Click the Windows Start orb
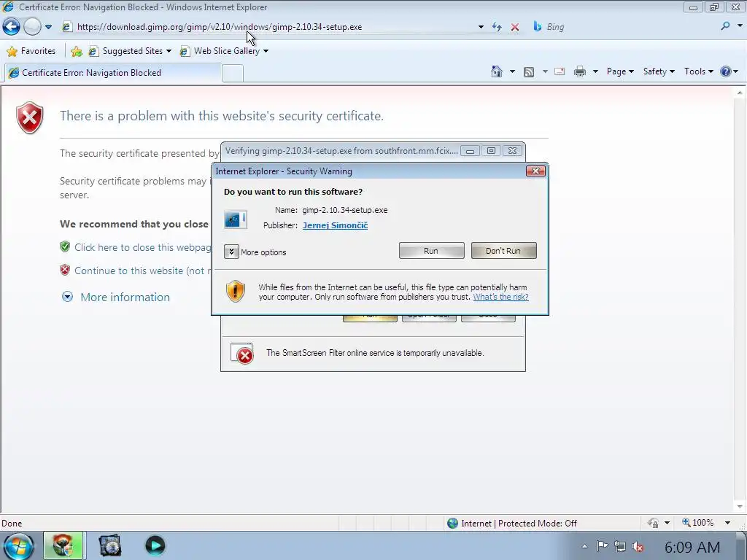The height and width of the screenshot is (560, 747). (20, 546)
